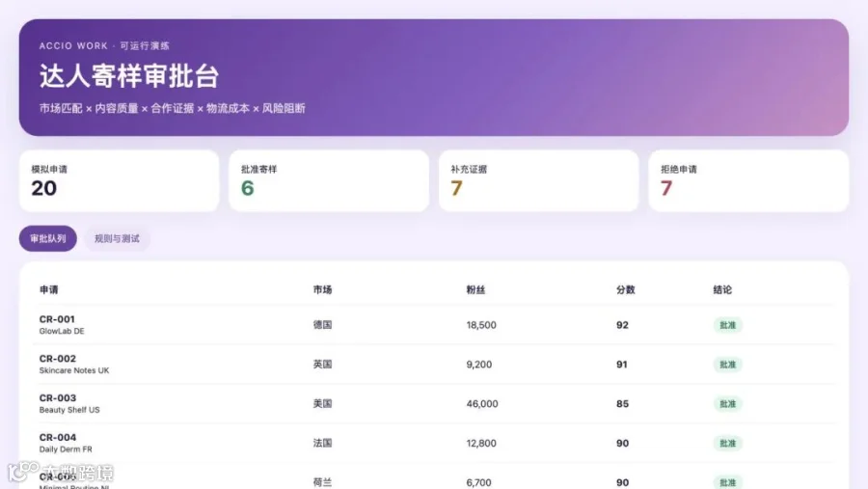The width and height of the screenshot is (868, 489).
Task: Click the 12,800 followers value
Action: 481,443
